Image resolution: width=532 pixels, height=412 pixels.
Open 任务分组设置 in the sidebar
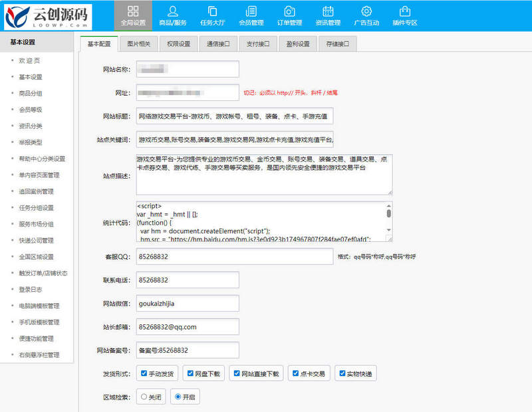[37, 208]
